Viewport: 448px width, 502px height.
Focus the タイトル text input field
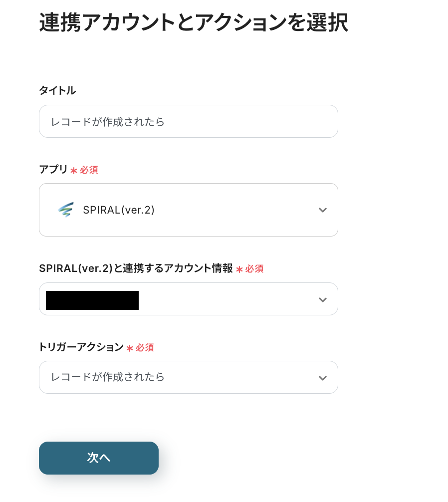[188, 121]
